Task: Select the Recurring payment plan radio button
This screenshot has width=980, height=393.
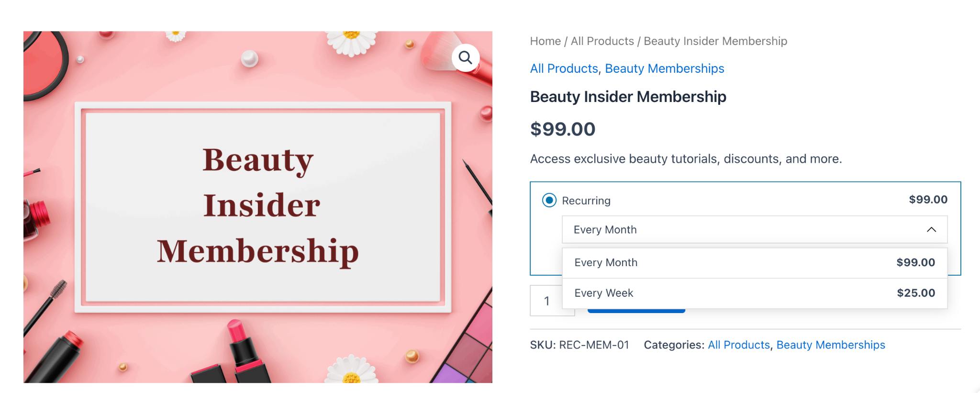Action: click(x=549, y=201)
